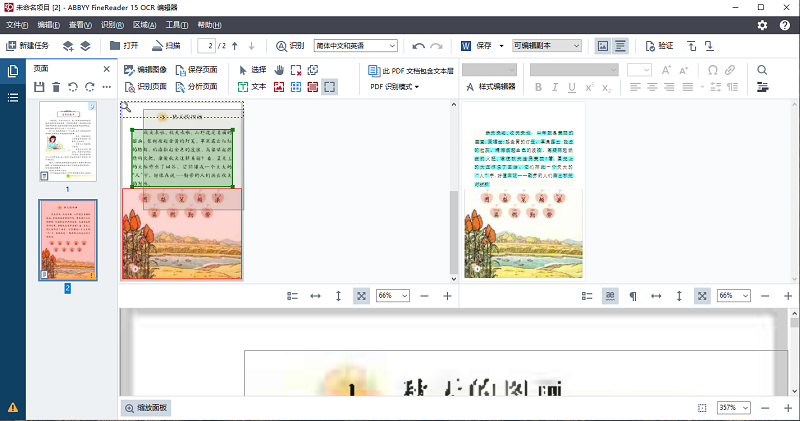Click the redaction tool icon below search
Viewport: 800px width, 421px height.
tap(762, 87)
